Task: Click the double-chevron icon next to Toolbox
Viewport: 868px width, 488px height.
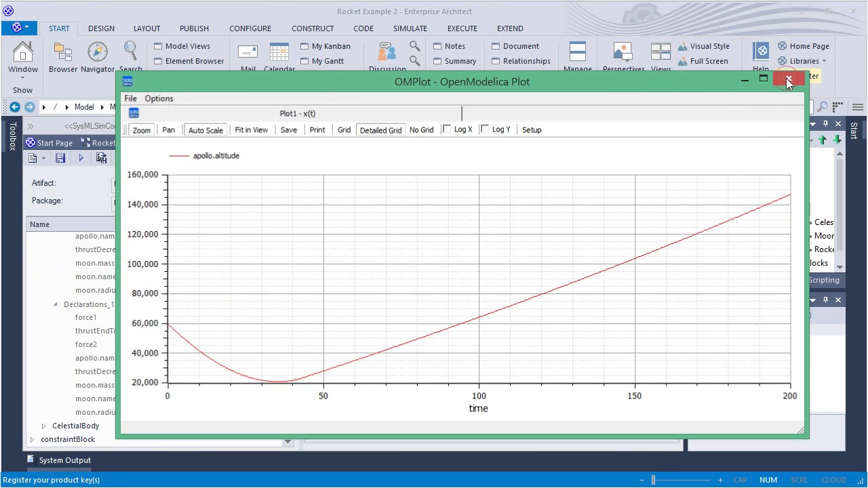Action: point(31,126)
